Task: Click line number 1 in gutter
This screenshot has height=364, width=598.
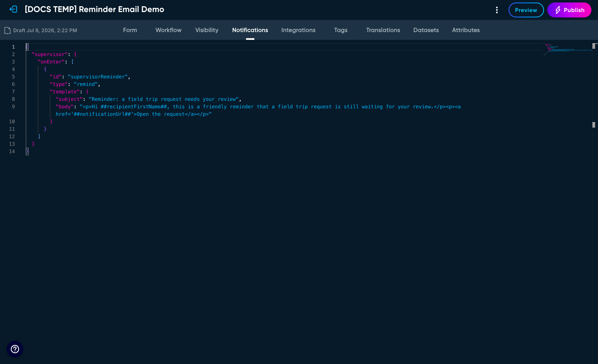Action: [13, 47]
